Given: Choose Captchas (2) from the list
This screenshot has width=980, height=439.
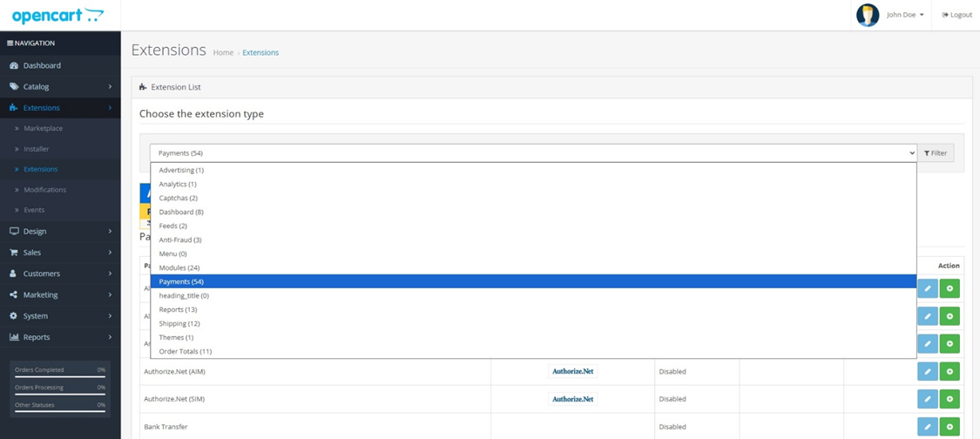Looking at the screenshot, I should pos(533,198).
